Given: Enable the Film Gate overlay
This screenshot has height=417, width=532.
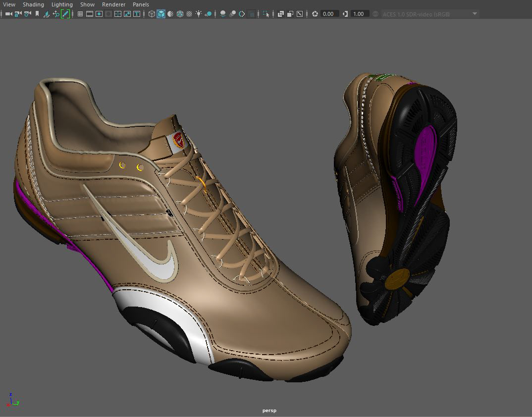Looking at the screenshot, I should 90,14.
